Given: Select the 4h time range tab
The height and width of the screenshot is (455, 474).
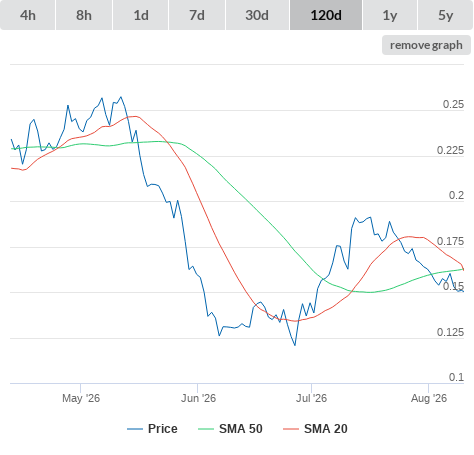Looking at the screenshot, I should tap(28, 15).
